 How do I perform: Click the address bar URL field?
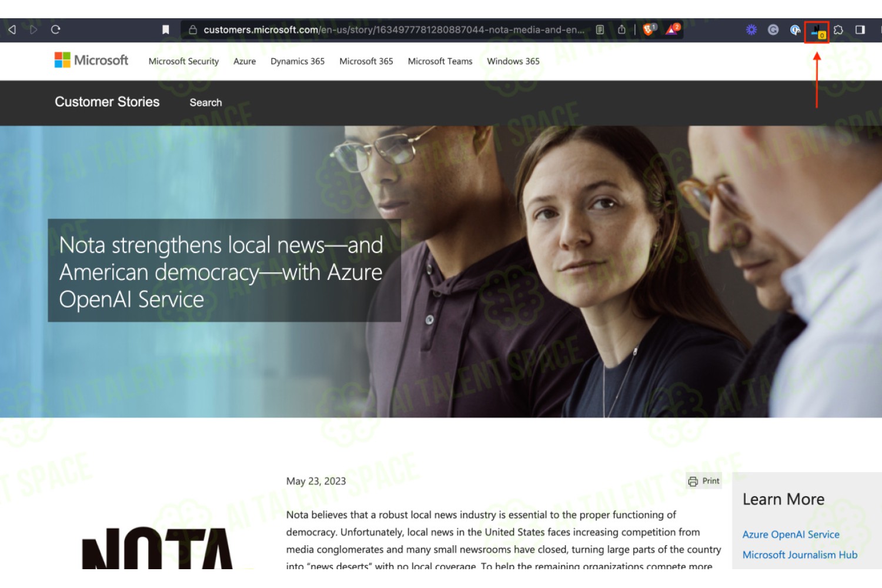[394, 29]
